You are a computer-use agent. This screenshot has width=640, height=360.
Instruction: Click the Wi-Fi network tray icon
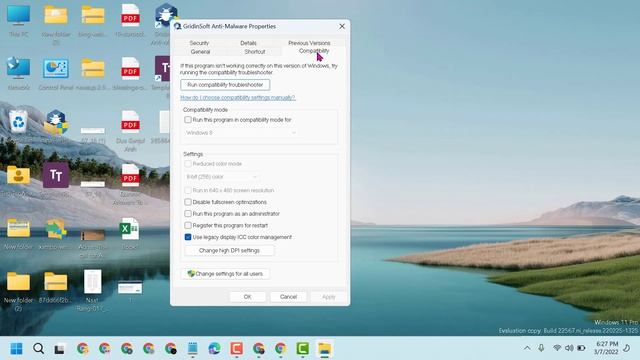[557, 348]
